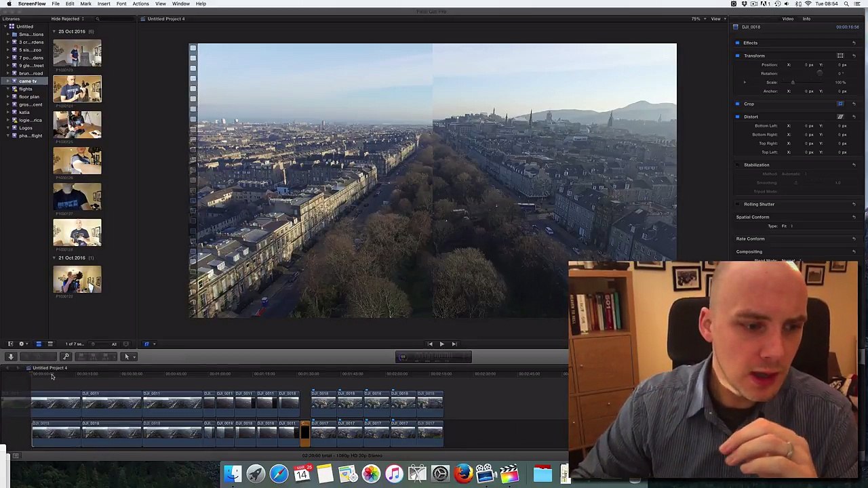Open the Actions menu
The height and width of the screenshot is (488, 868).
click(x=140, y=3)
